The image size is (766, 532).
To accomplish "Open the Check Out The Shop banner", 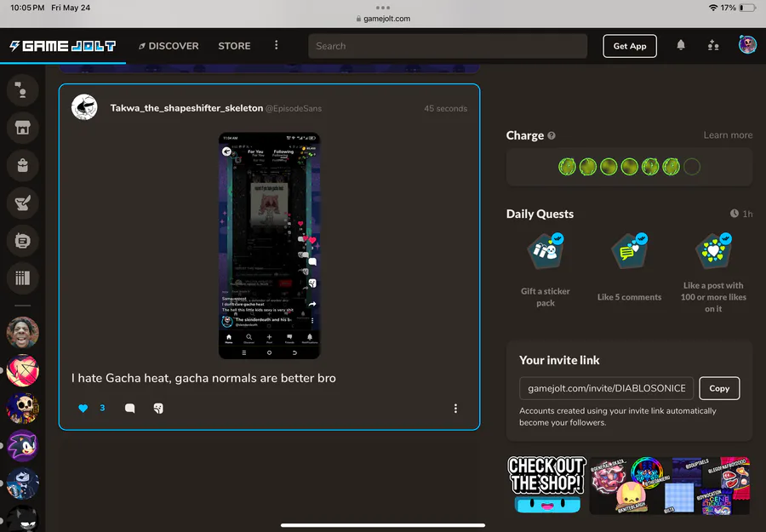I will (x=546, y=485).
